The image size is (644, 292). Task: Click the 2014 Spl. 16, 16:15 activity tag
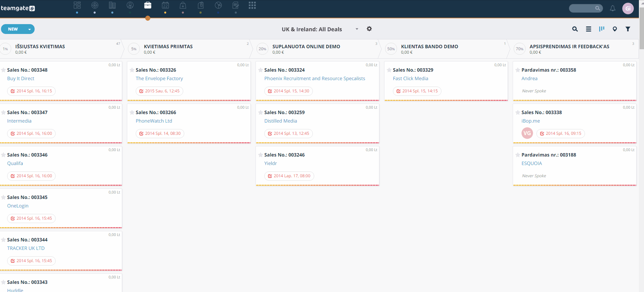[x=31, y=91]
